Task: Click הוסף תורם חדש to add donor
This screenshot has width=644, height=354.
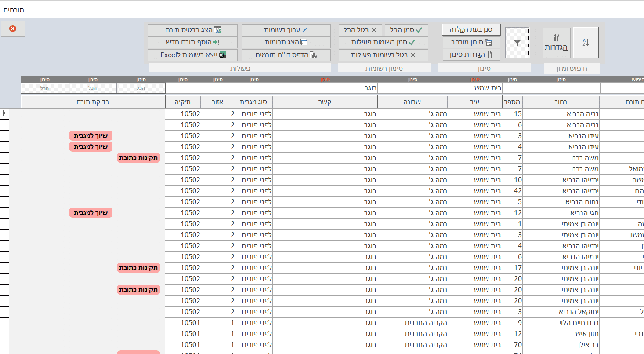Action: (x=193, y=42)
